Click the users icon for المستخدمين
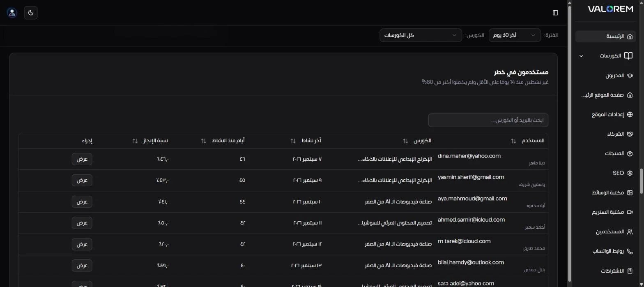The height and width of the screenshot is (287, 644). (x=630, y=231)
